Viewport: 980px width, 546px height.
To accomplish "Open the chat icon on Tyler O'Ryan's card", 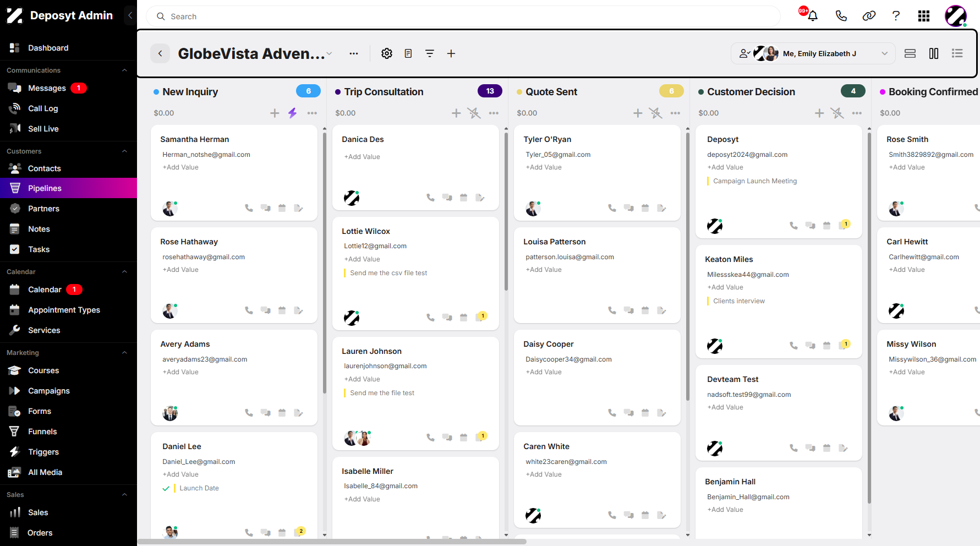I will coord(628,208).
